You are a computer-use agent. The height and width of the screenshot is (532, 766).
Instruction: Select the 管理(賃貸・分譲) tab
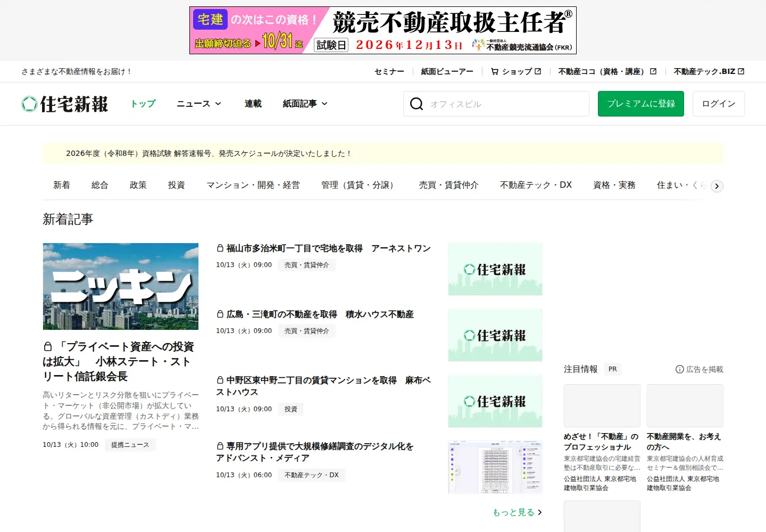(x=360, y=185)
